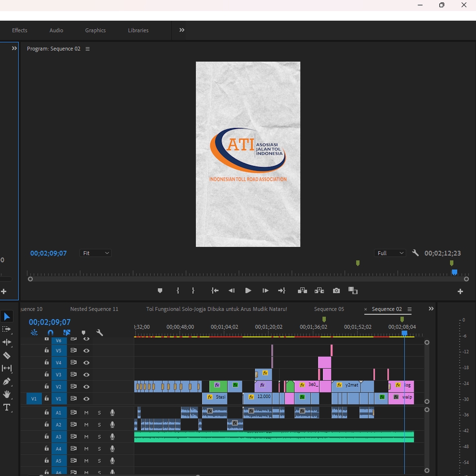The image size is (476, 476).
Task: Switch to the Sequence 05 tab
Action: [329, 309]
